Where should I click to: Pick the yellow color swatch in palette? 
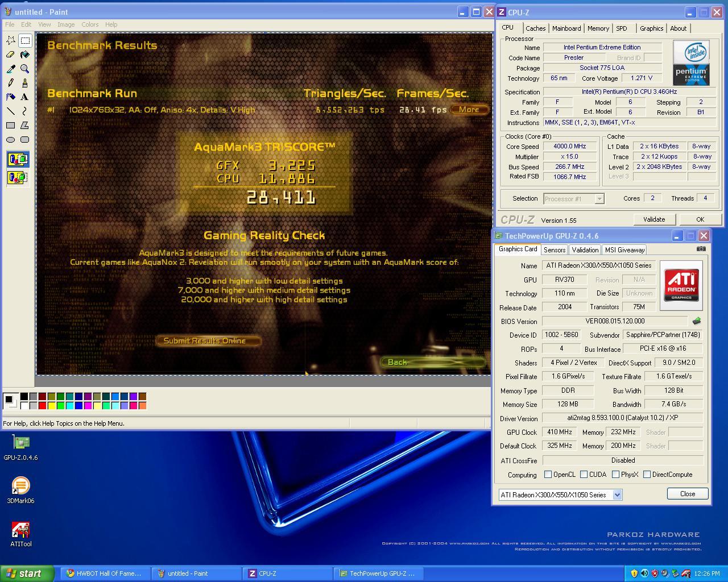52,405
